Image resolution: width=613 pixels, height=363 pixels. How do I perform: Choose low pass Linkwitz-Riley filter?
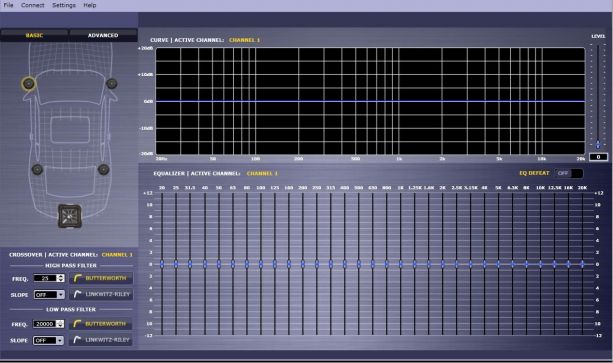(101, 340)
